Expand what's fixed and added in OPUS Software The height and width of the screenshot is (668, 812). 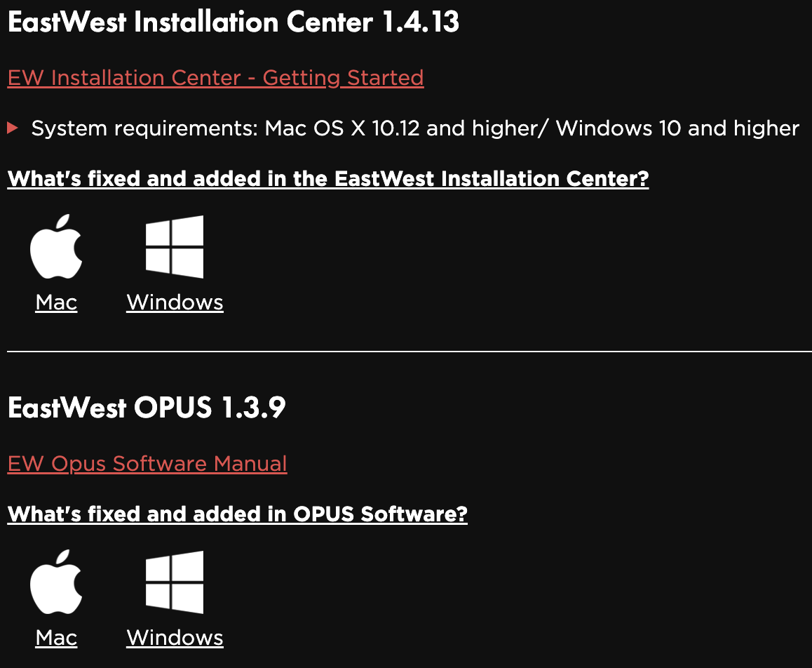(x=236, y=514)
